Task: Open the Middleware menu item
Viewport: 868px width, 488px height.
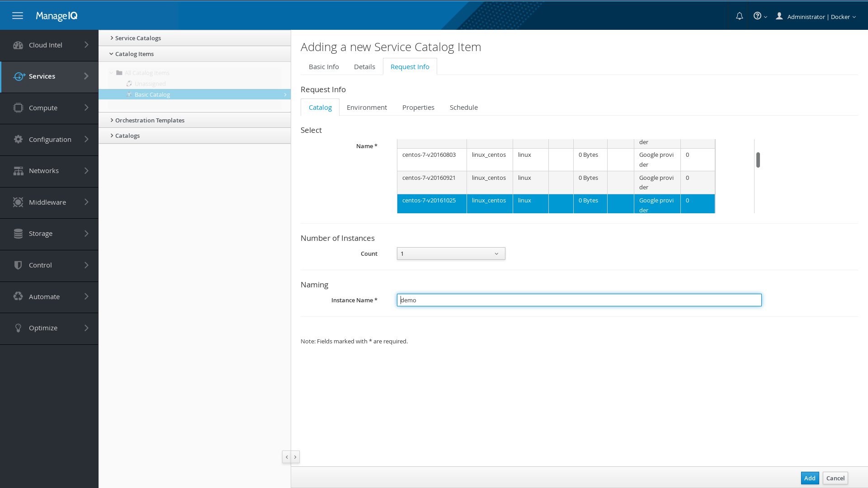Action: coord(49,202)
